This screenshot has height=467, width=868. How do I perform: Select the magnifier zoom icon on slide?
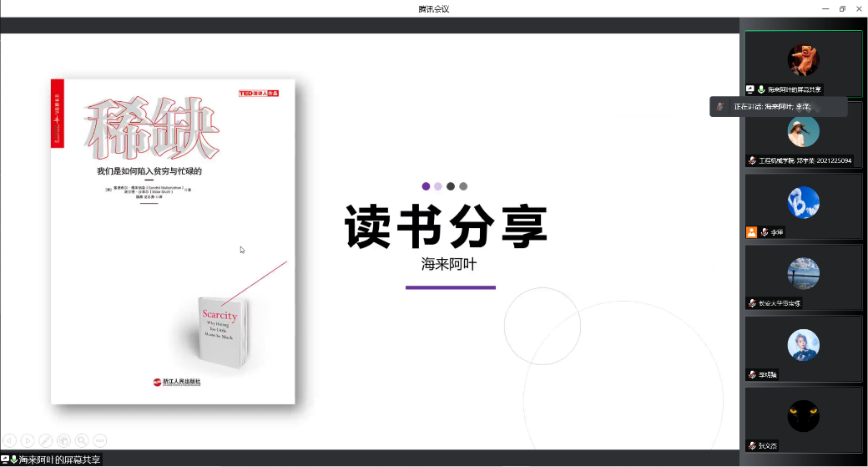click(82, 439)
